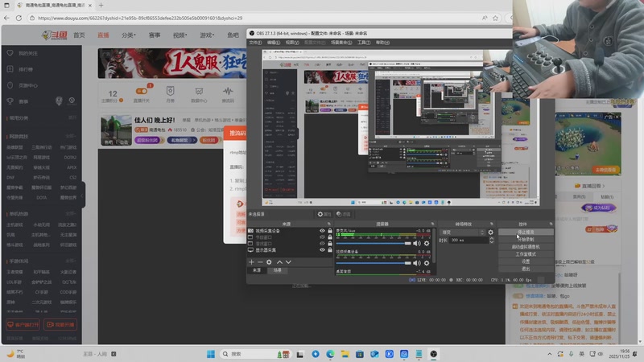644x362 pixels.
Task: Pop out the 控件 dock panel icon
Action: [x=551, y=224]
